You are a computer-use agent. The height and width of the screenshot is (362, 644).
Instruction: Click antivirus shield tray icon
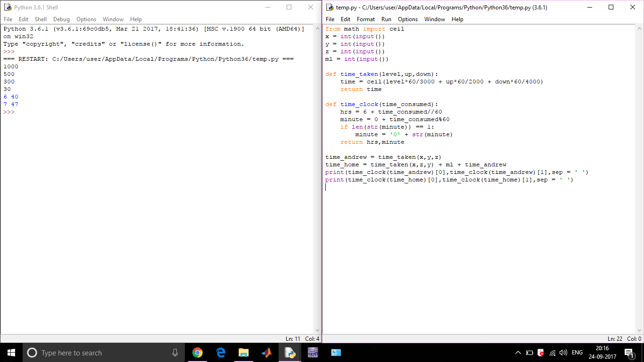[541, 353]
